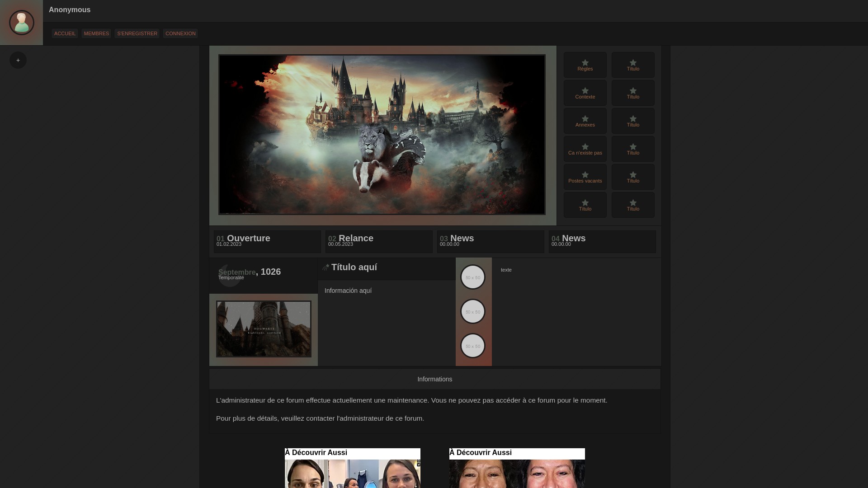The image size is (868, 488).
Task: Go to ACCUEIL in the navigation bar
Action: pos(65,33)
